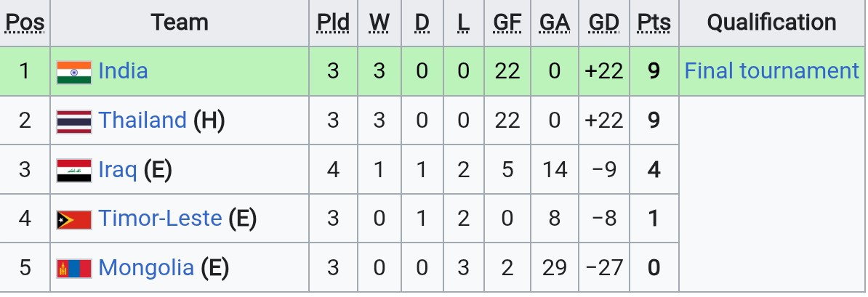The width and height of the screenshot is (868, 297).
Task: Click the W column header abbreviation
Action: pos(379,23)
